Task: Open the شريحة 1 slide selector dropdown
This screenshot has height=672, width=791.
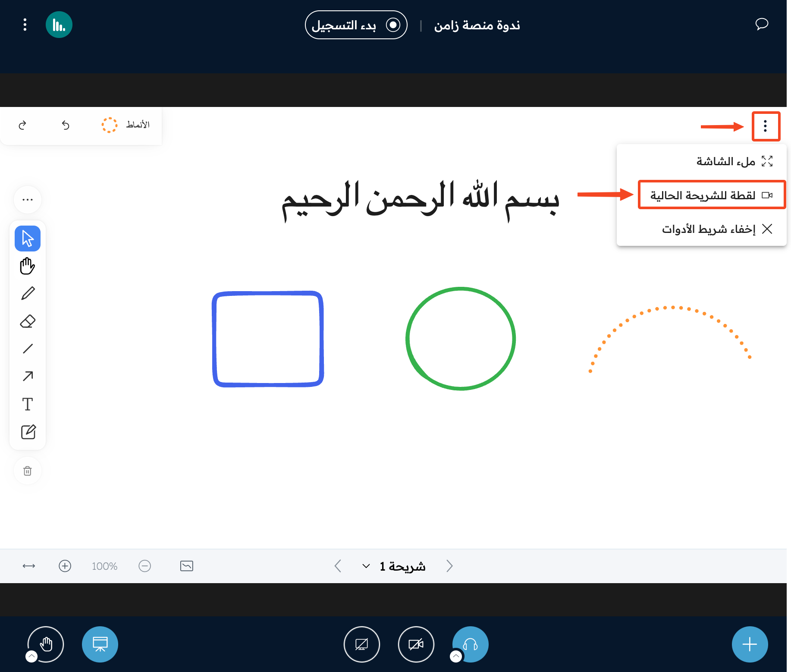Action: click(394, 566)
